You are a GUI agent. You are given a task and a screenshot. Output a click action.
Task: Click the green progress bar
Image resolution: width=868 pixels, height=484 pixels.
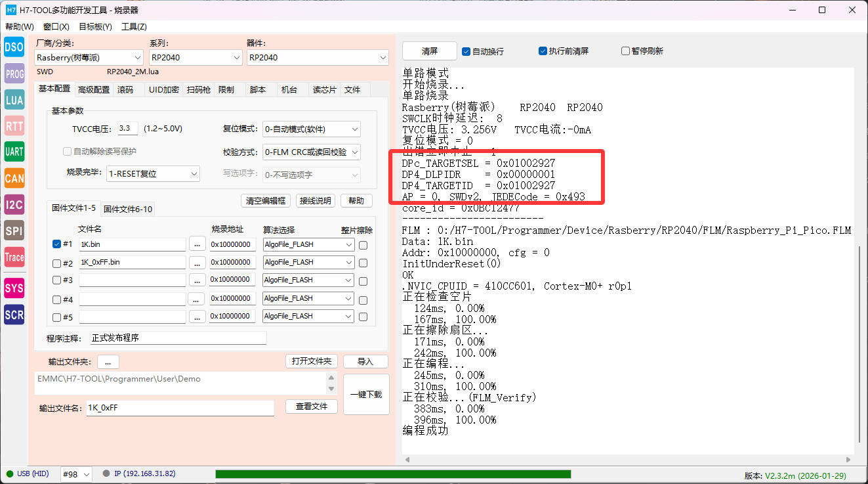(x=392, y=474)
